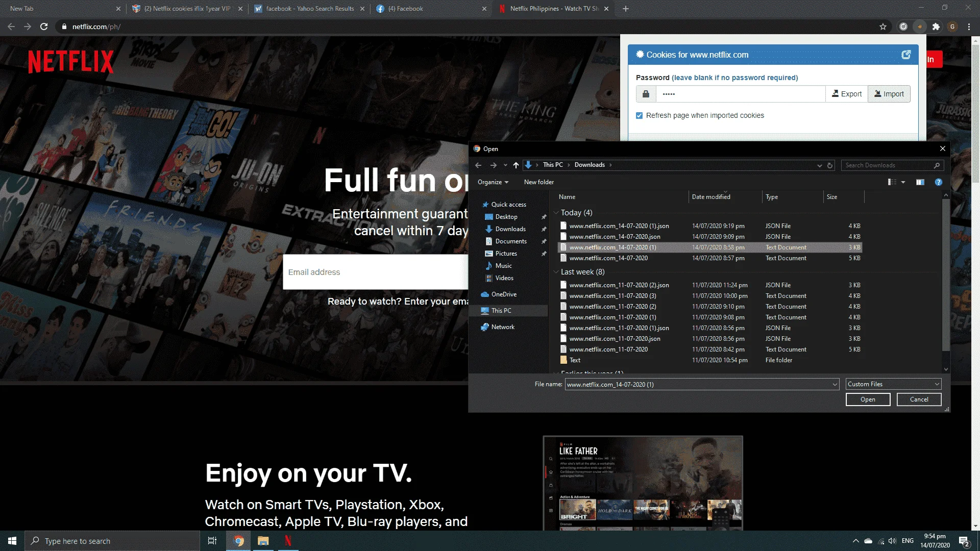Switch to facebook Yahoo Search Results tab
The height and width of the screenshot is (551, 980).
pyautogui.click(x=309, y=9)
